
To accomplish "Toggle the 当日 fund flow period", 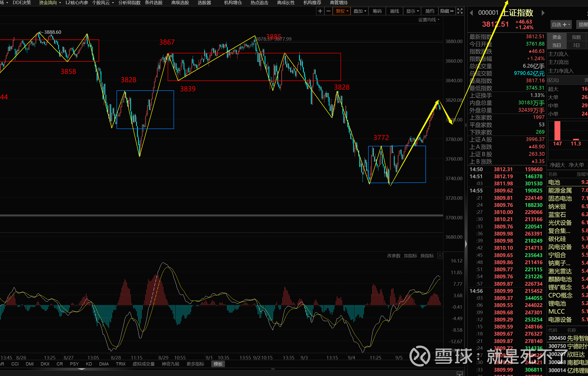I will pyautogui.click(x=556, y=45).
